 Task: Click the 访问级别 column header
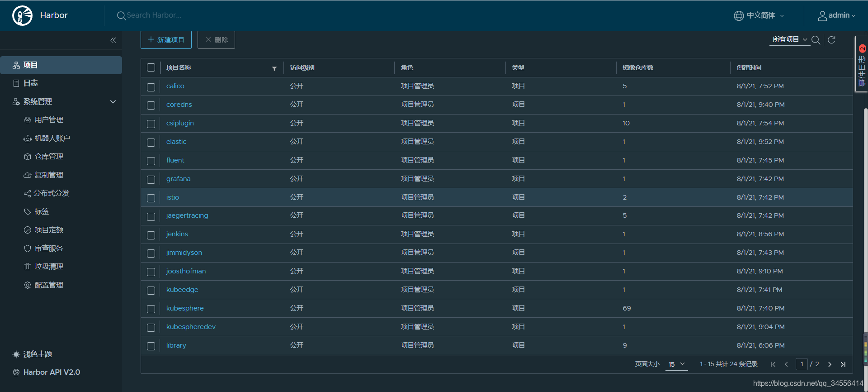click(x=302, y=67)
